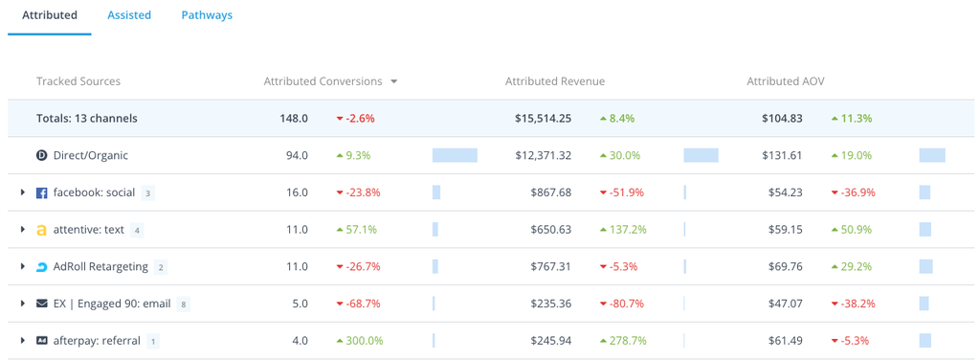This screenshot has width=980, height=361.
Task: Click the Facebook logo icon
Action: tap(42, 193)
